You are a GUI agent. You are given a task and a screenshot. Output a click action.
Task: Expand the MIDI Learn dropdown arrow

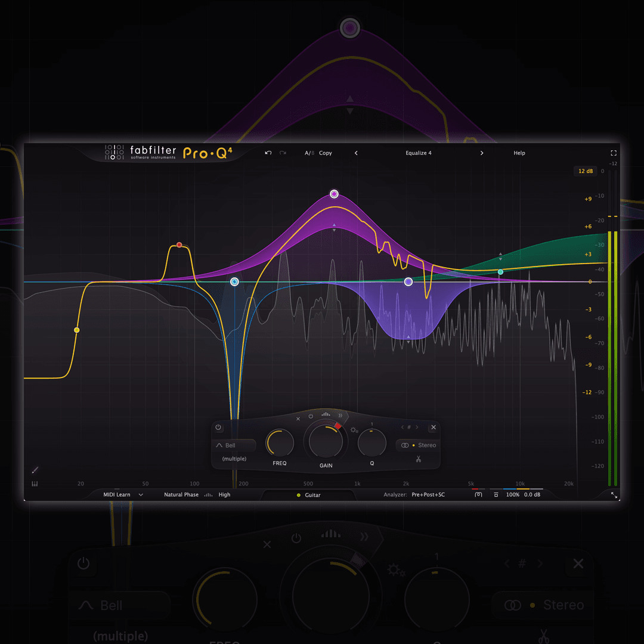click(141, 495)
